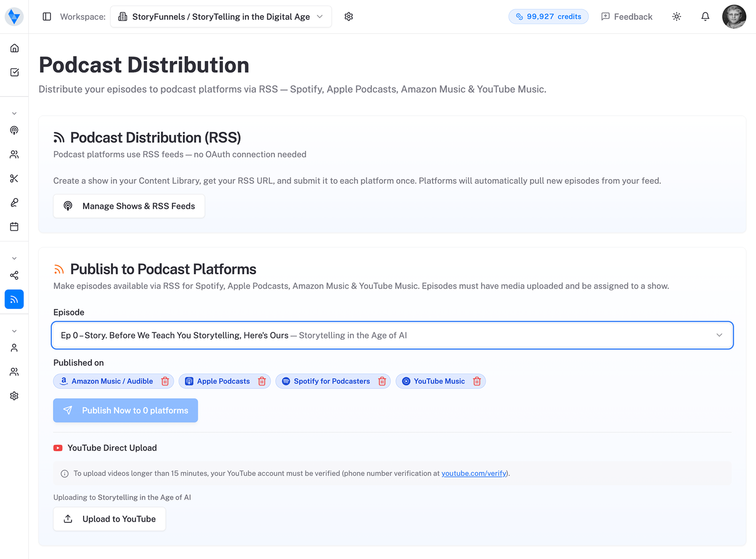This screenshot has height=559, width=756.
Task: Click the 'Published on' label
Action: pyautogui.click(x=78, y=363)
